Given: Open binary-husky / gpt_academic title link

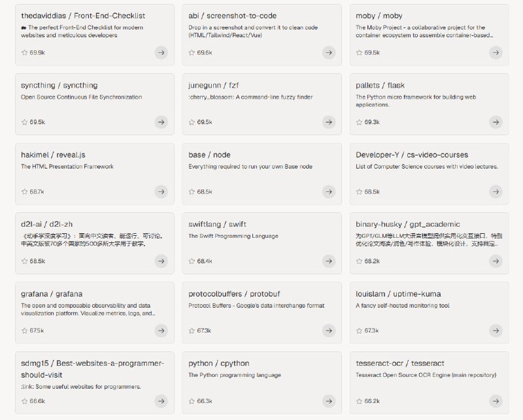Looking at the screenshot, I should coord(408,224).
